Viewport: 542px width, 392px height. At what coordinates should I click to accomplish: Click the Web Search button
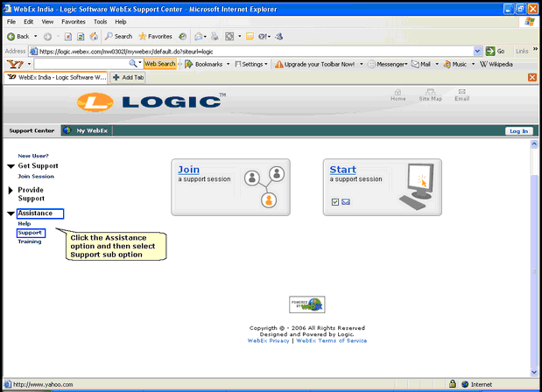[160, 64]
